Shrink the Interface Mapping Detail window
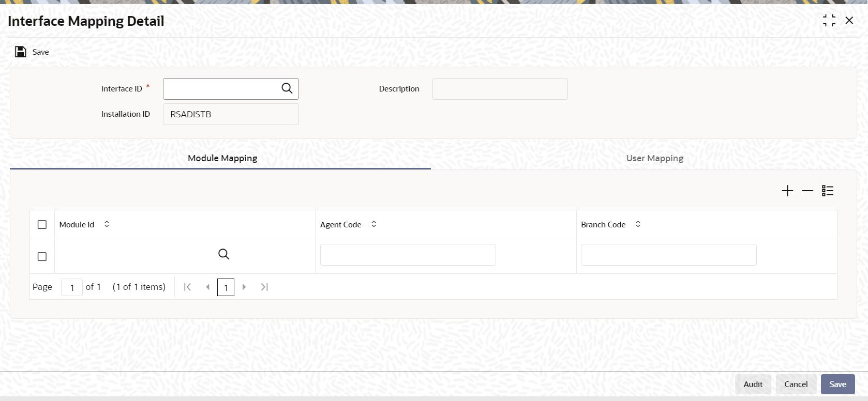 coord(829,21)
